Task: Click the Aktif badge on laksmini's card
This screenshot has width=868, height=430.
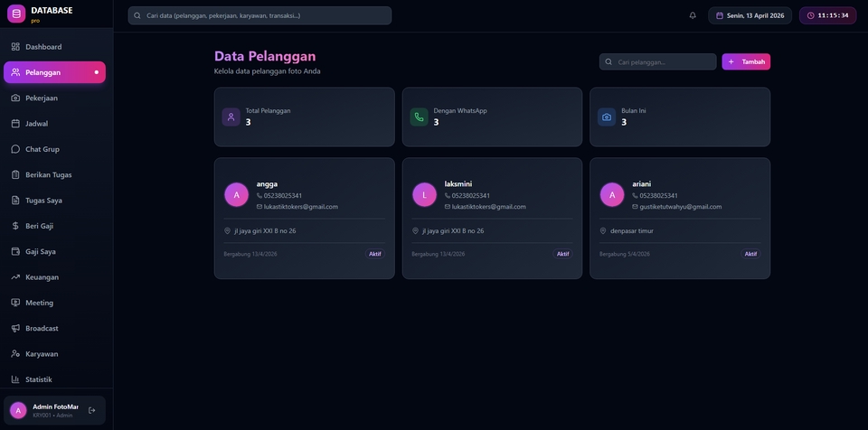Action: pyautogui.click(x=563, y=254)
